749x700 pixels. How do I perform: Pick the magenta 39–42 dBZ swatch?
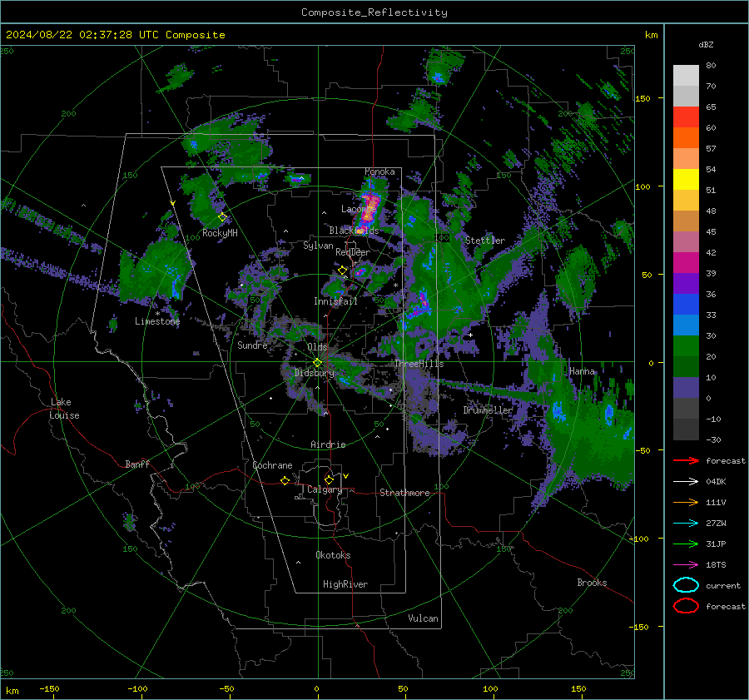686,263
